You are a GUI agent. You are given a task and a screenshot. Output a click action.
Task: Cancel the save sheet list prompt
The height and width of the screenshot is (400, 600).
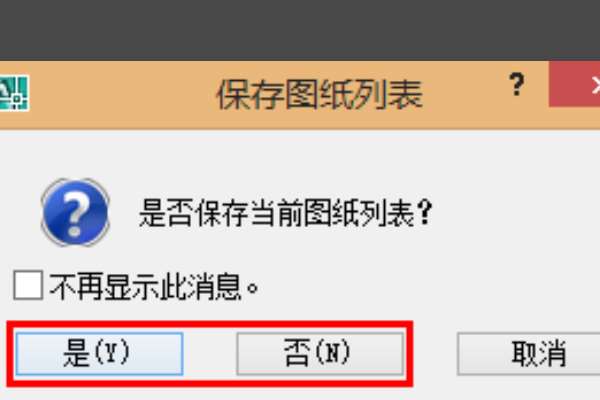[528, 354]
